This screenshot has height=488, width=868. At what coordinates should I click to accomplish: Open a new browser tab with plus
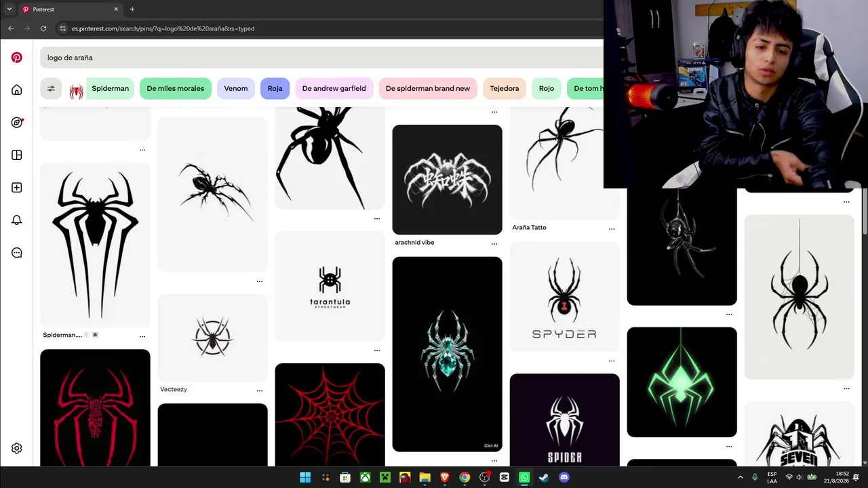tap(132, 9)
